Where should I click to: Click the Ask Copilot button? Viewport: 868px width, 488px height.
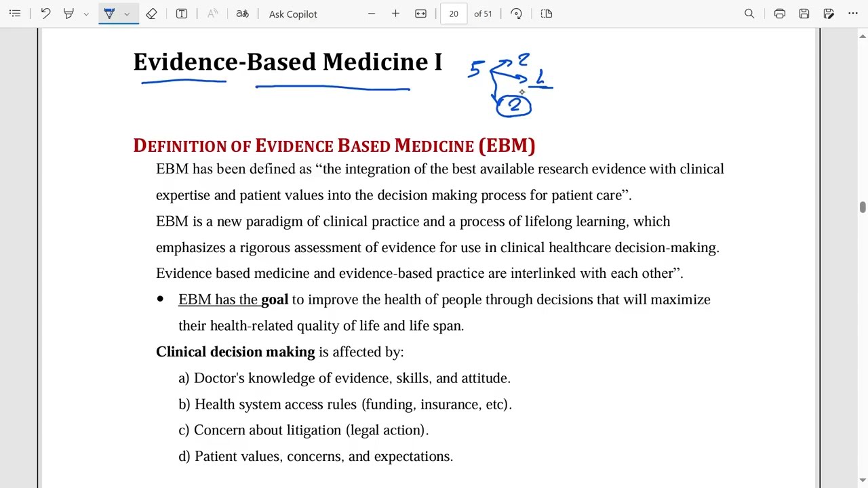(293, 14)
